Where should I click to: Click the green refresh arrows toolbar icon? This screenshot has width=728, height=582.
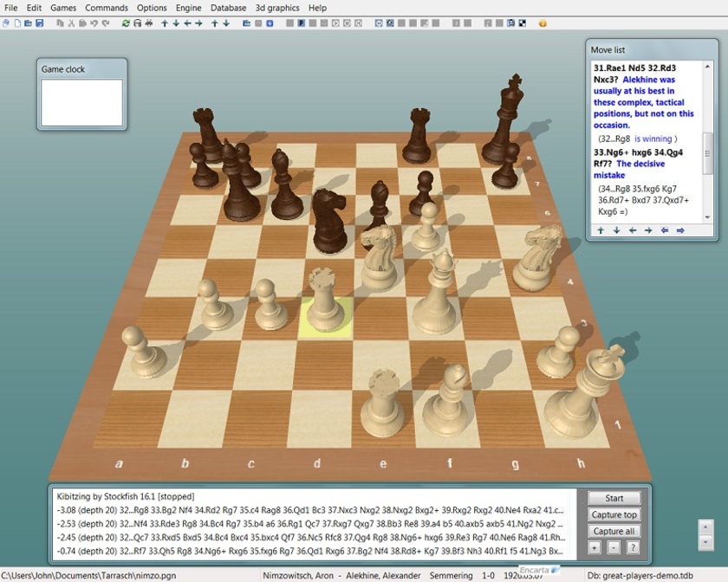click(x=126, y=23)
